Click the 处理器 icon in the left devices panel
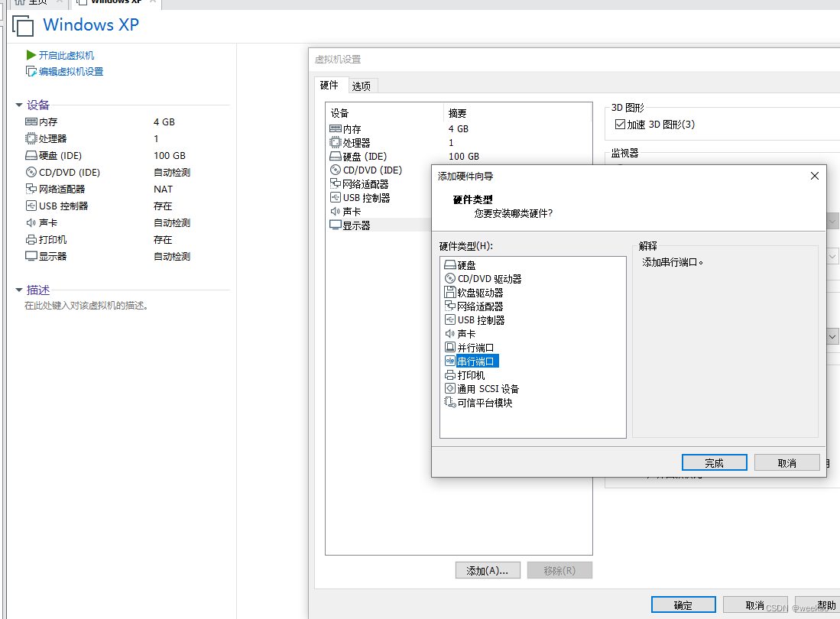This screenshot has width=840, height=619. (31, 138)
